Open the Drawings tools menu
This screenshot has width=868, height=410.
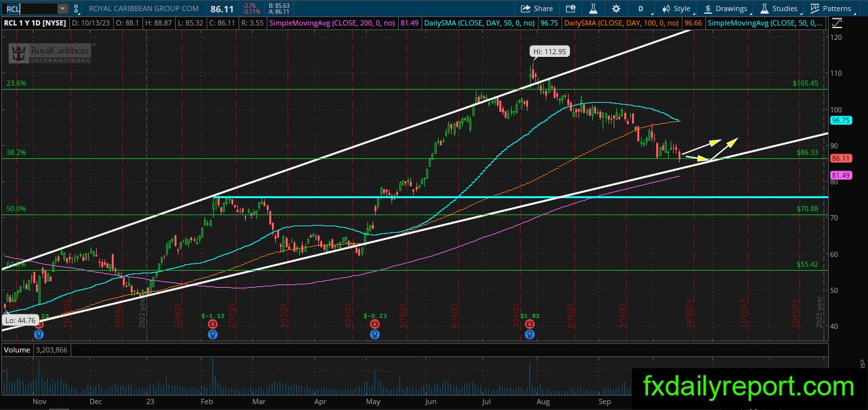point(726,9)
